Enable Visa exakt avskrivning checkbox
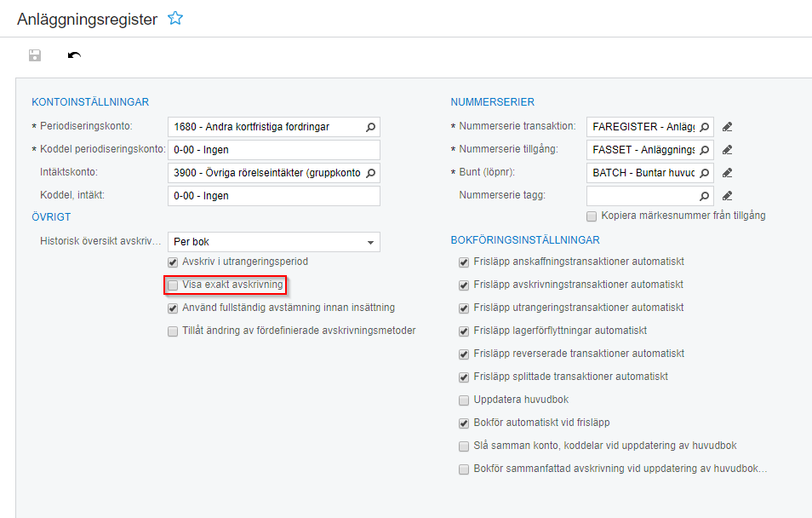 point(174,285)
